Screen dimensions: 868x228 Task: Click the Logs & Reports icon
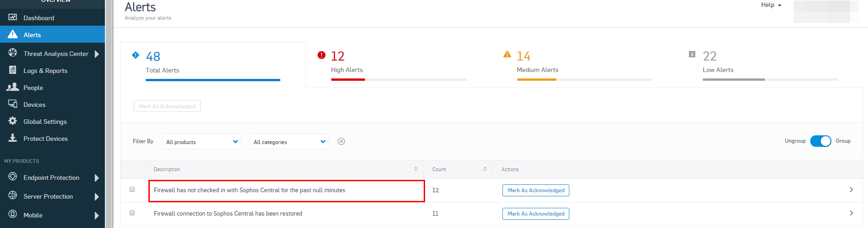pos(13,70)
